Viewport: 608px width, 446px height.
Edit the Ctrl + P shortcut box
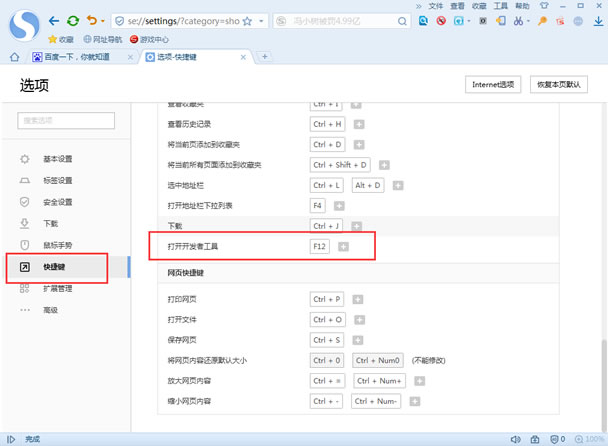click(x=326, y=299)
